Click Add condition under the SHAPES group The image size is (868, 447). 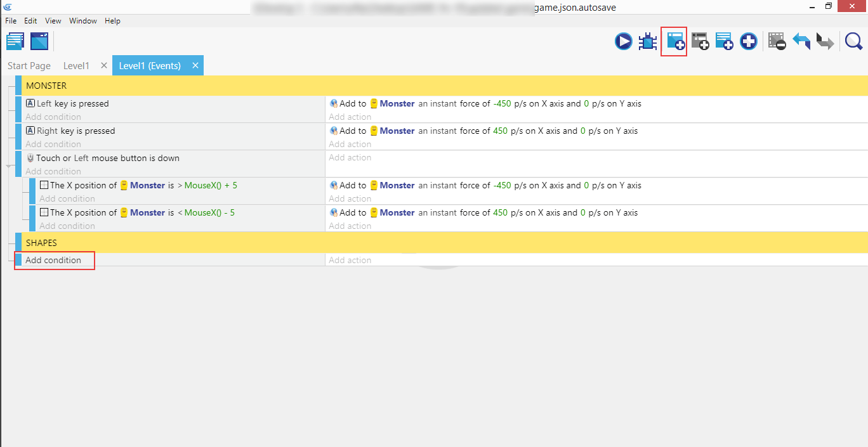(x=53, y=260)
